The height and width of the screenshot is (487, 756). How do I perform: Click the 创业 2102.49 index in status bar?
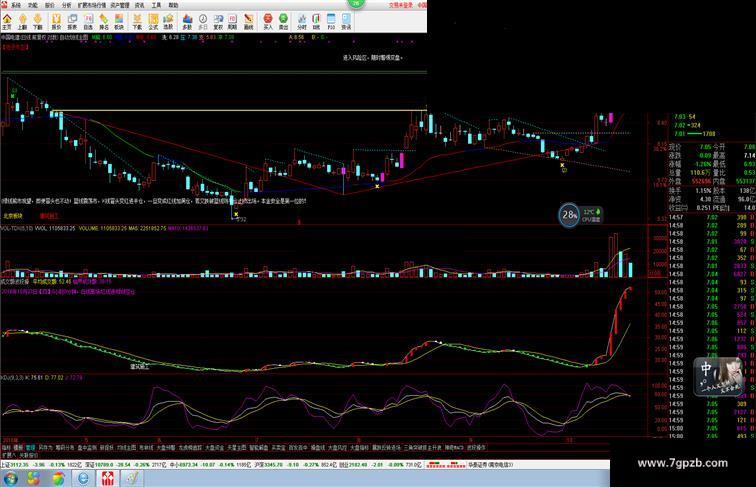[x=380, y=465]
